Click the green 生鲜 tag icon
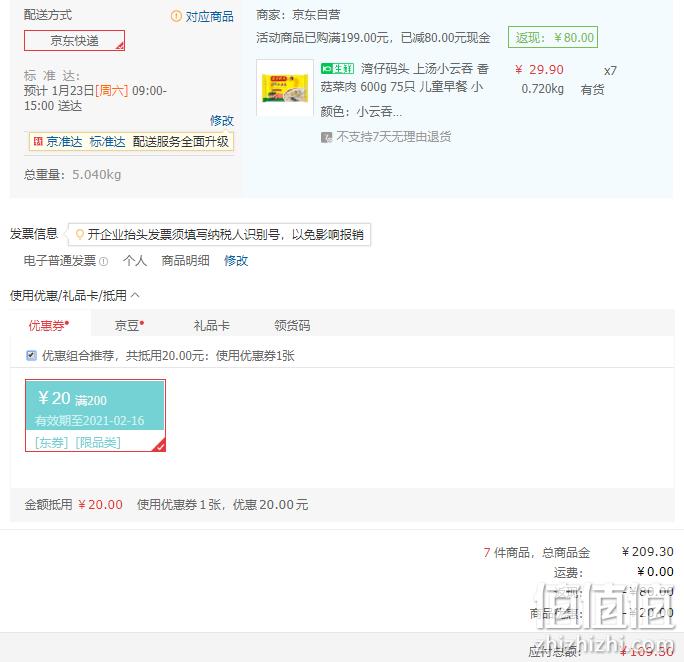684x662 pixels. click(337, 68)
